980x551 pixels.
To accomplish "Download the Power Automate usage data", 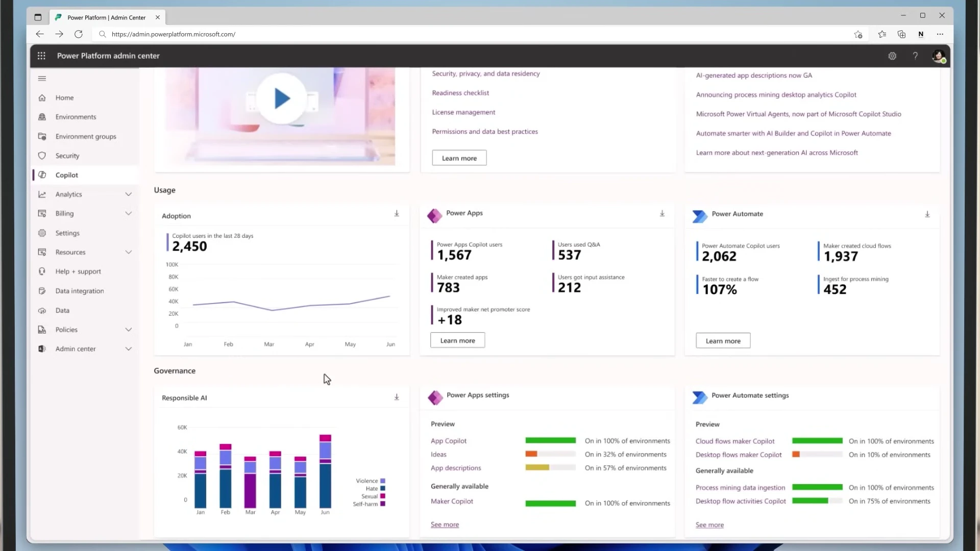I will (927, 214).
